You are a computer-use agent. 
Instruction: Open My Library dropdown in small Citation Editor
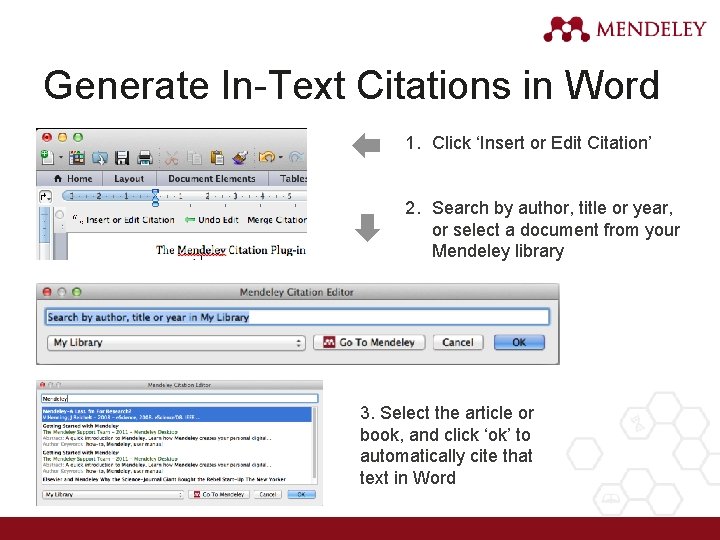pyautogui.click(x=114, y=494)
